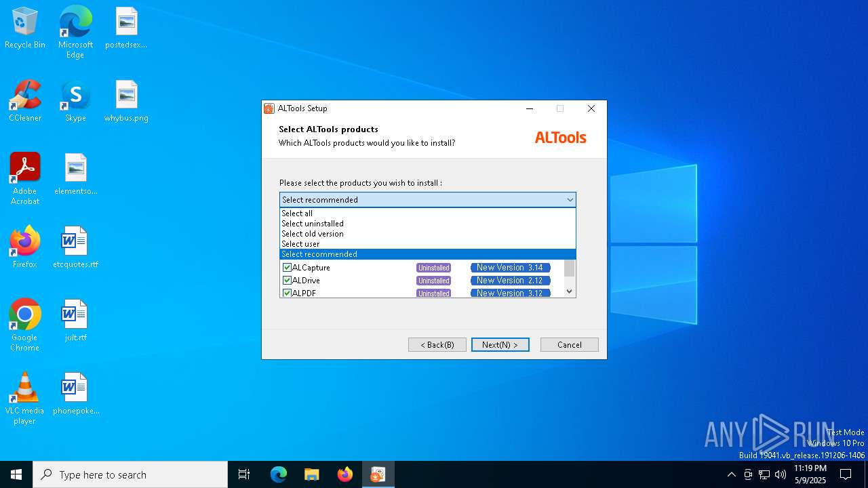Viewport: 868px width, 488px height.
Task: Open Microsoft Edge from the taskbar
Action: click(279, 474)
